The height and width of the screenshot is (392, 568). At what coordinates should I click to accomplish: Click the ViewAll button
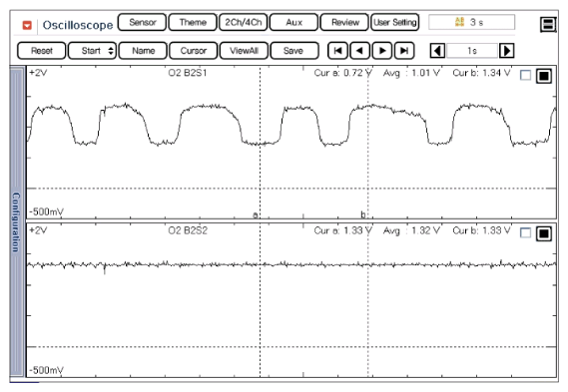pyautogui.click(x=244, y=51)
